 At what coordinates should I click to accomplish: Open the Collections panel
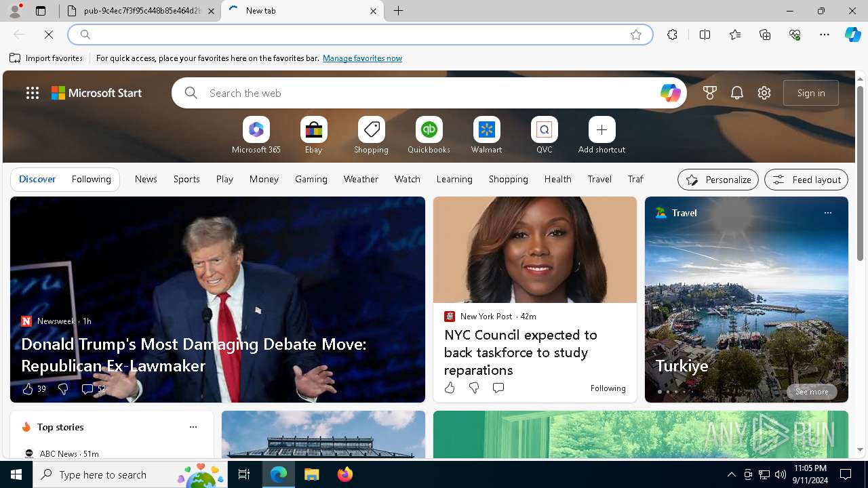[765, 35]
